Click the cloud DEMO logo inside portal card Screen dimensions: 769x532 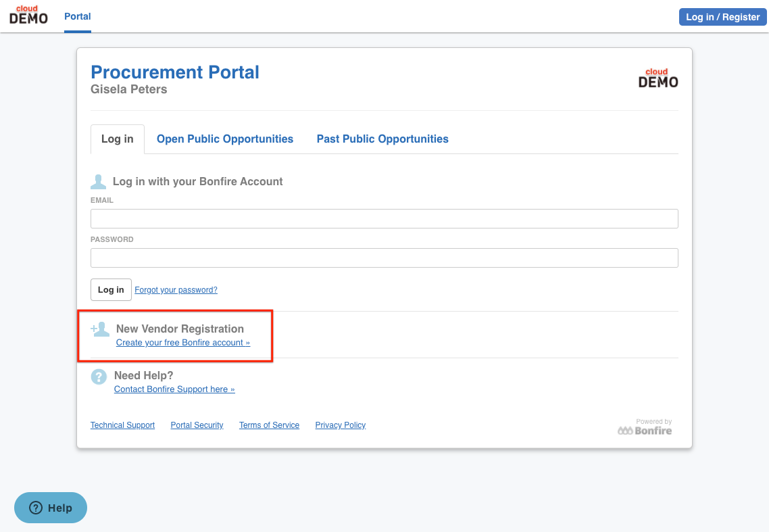(658, 78)
